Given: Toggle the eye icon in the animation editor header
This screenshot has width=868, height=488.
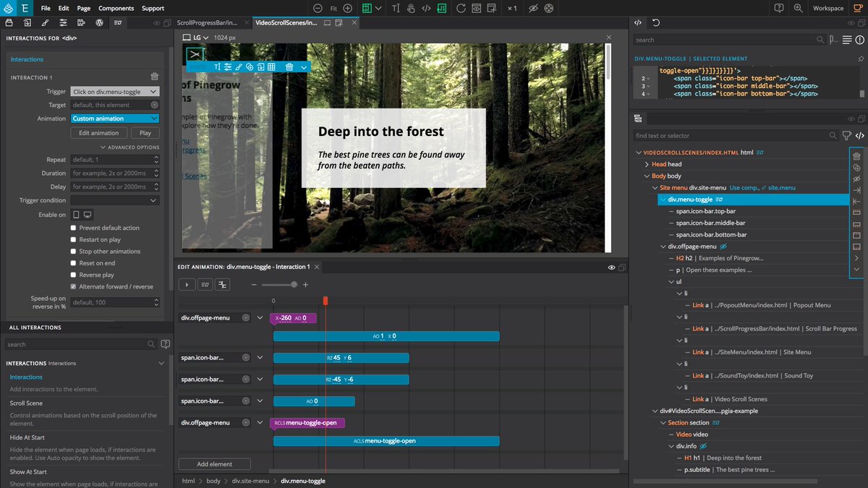Looking at the screenshot, I should (x=612, y=267).
